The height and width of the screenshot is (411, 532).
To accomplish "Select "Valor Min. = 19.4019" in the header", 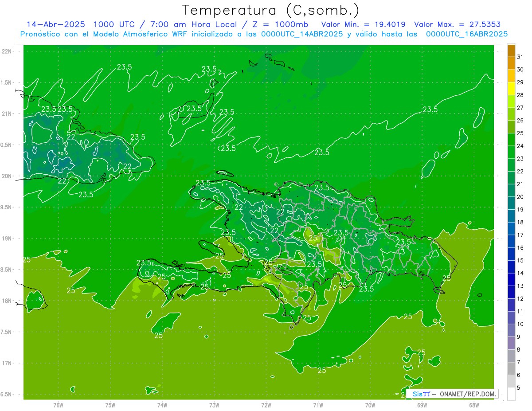I will (364, 24).
